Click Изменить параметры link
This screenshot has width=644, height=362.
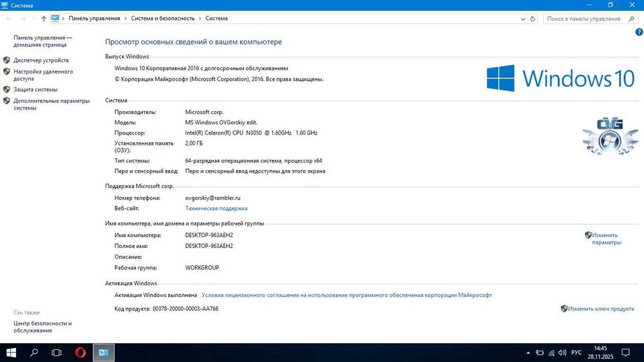606,239
